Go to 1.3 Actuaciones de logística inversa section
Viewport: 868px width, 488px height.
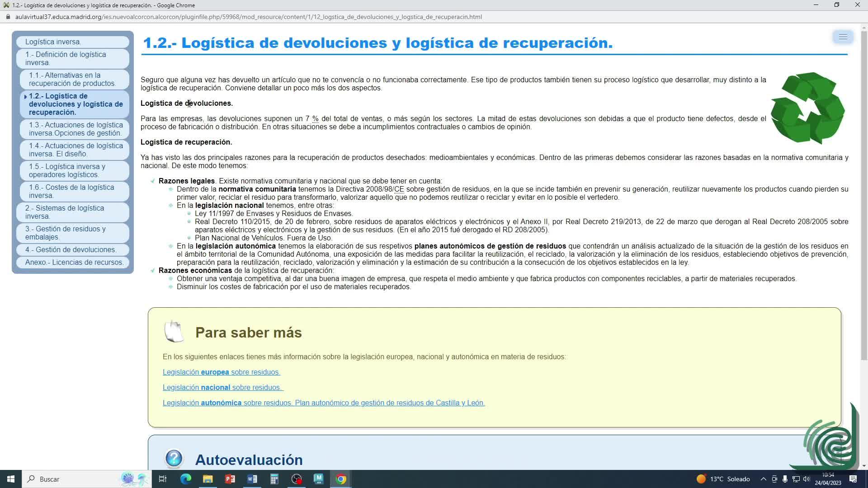[x=75, y=129]
